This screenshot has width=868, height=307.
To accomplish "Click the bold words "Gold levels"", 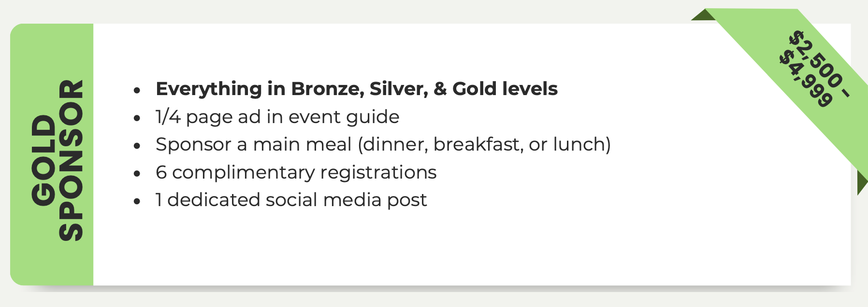I will [505, 89].
